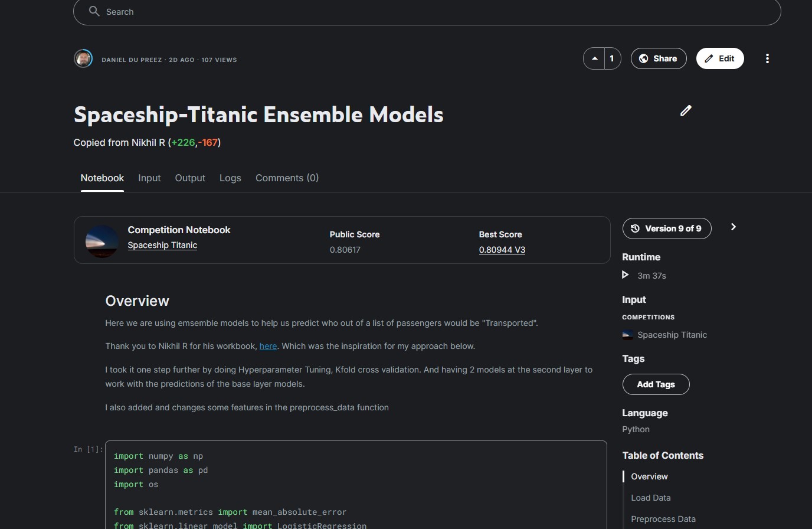The height and width of the screenshot is (529, 812).
Task: Click the Add Tags button
Action: click(656, 384)
